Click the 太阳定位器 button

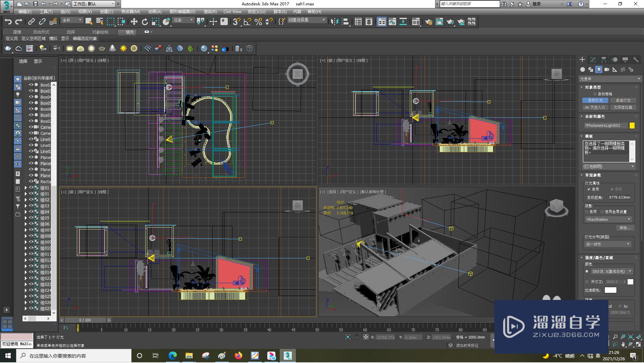coord(623,107)
